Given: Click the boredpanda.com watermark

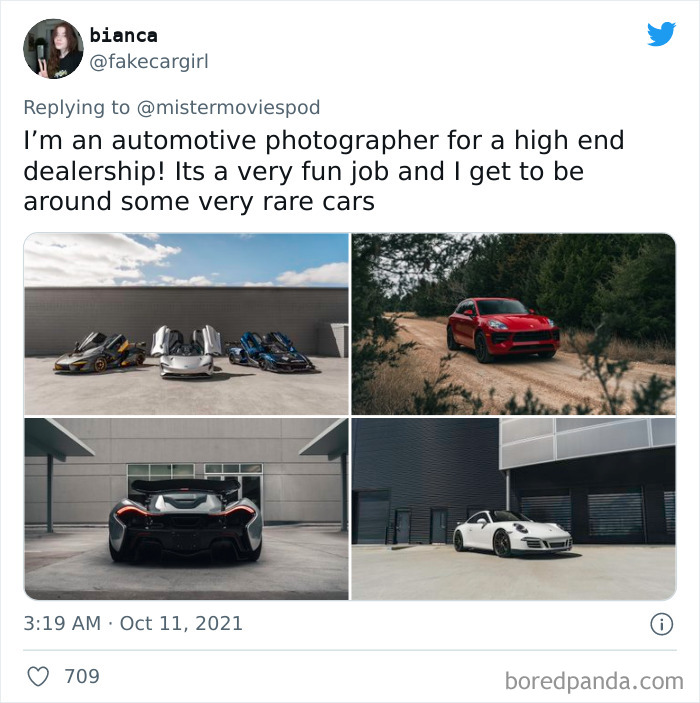Looking at the screenshot, I should coord(594,681).
